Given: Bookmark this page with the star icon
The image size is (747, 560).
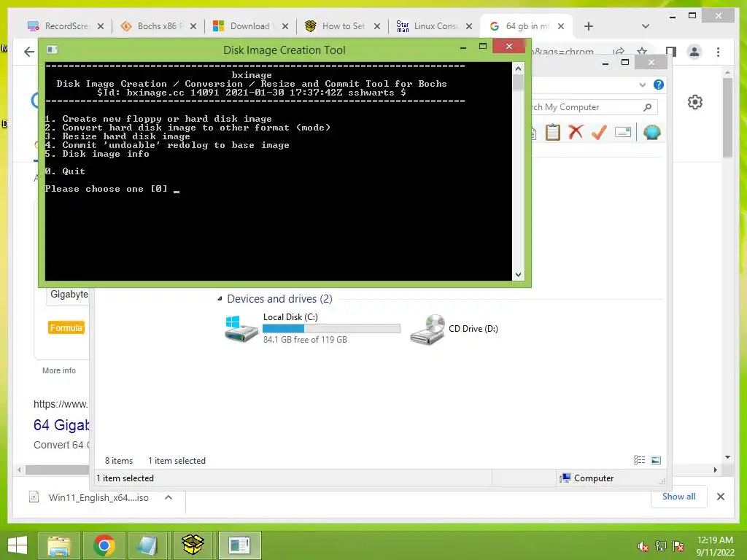Looking at the screenshot, I should click(642, 51).
